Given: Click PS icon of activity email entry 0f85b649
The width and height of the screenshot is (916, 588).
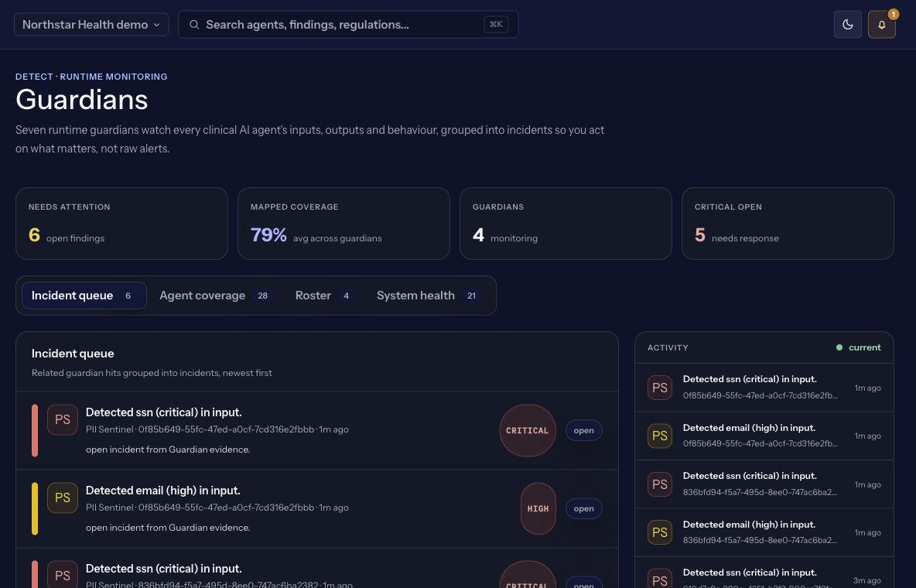Looking at the screenshot, I should 660,436.
